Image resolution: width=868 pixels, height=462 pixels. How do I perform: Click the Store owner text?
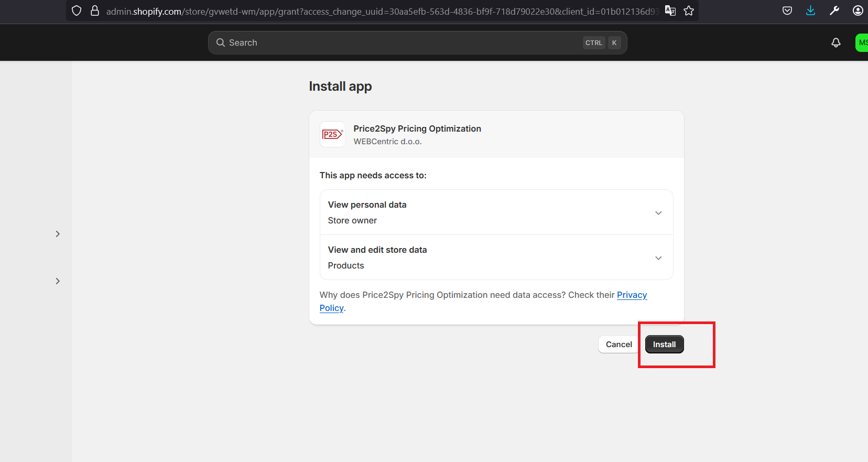[x=352, y=220]
